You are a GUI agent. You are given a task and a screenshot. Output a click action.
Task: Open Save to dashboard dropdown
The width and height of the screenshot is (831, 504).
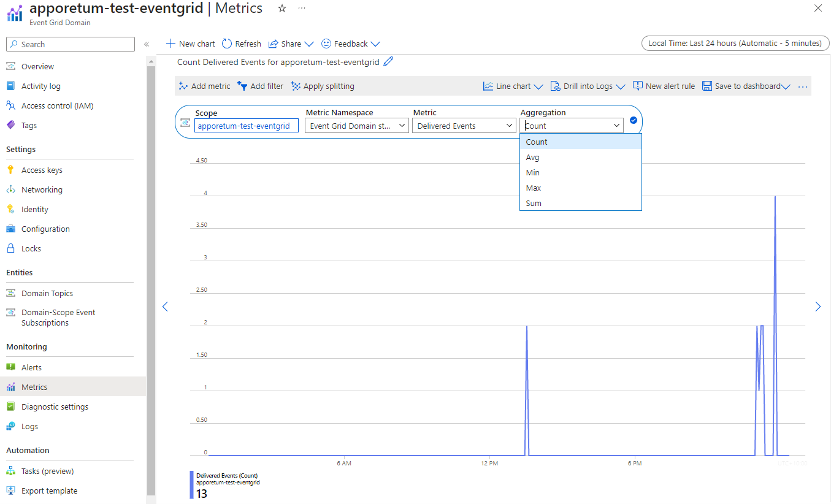[x=746, y=86]
